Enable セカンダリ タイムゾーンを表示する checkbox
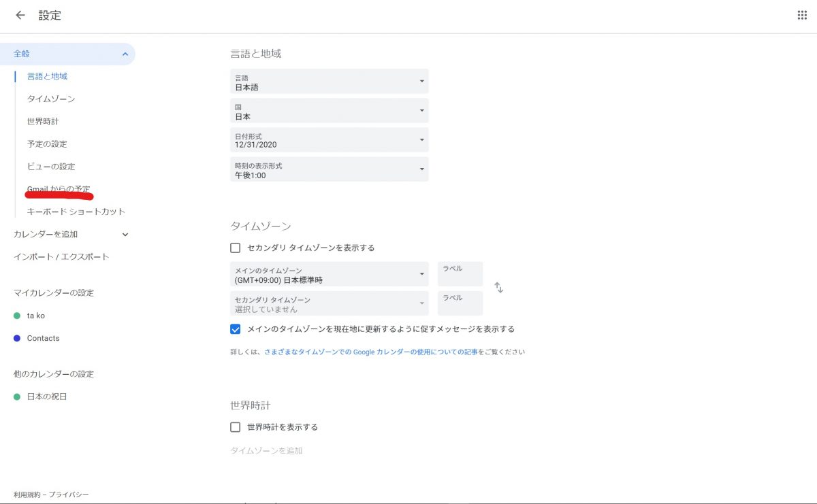817x504 pixels. click(236, 248)
